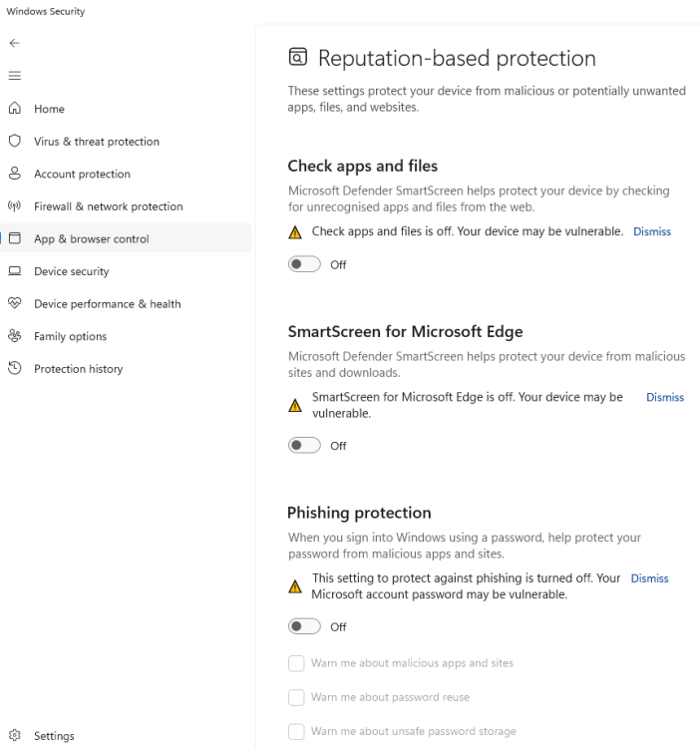Enable the Check apps and files toggle
The height and width of the screenshot is (748, 700).
coord(303,264)
